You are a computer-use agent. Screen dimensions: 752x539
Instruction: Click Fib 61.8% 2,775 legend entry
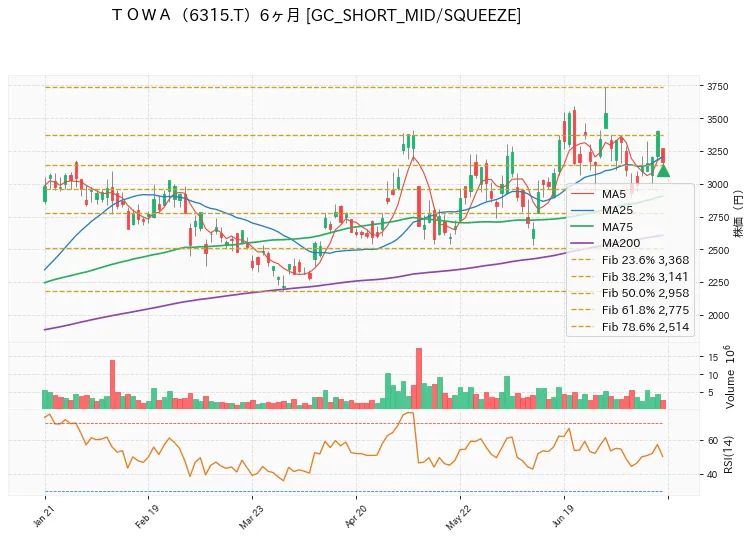[x=630, y=310]
